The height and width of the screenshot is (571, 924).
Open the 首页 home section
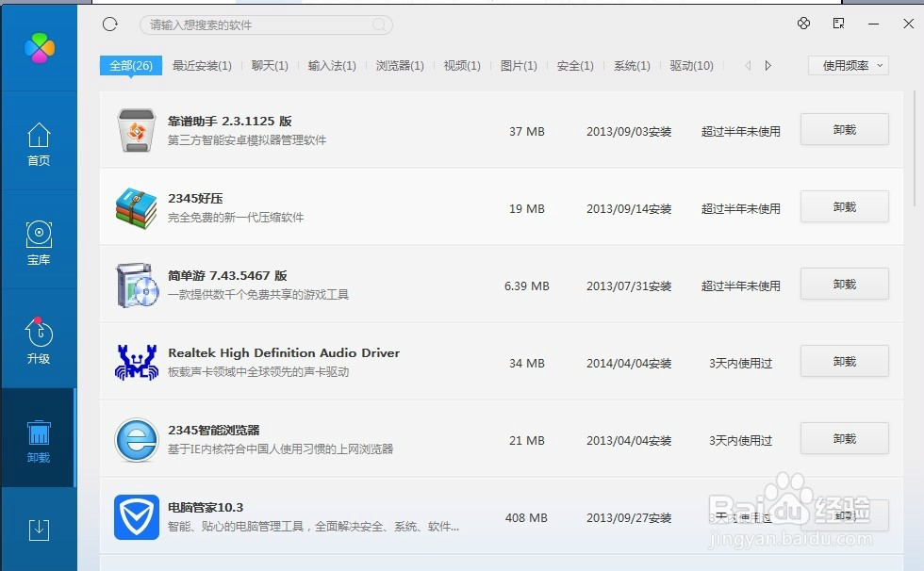coord(39,144)
